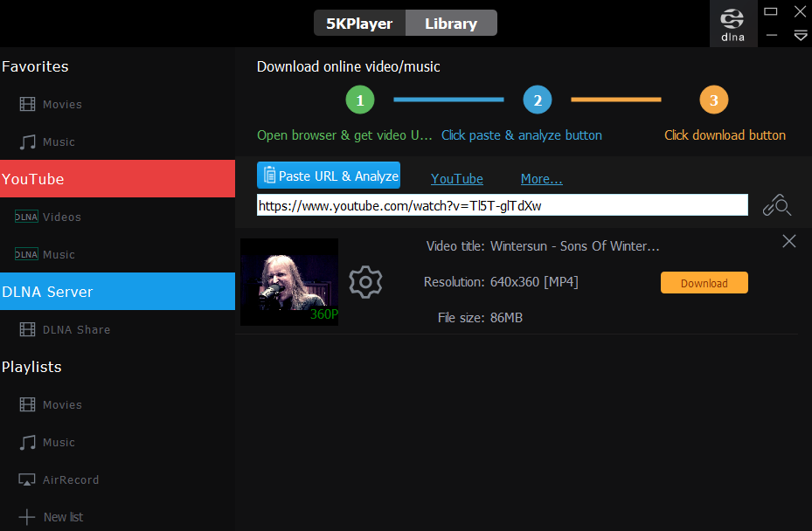Click the Playlists Movies film icon
The image size is (812, 531).
[x=27, y=404]
